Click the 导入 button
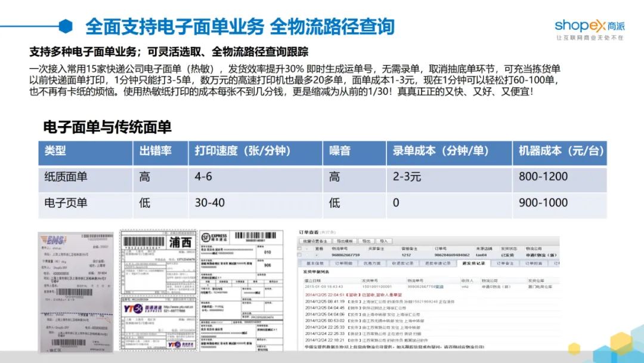644x363 pixels. click(383, 241)
